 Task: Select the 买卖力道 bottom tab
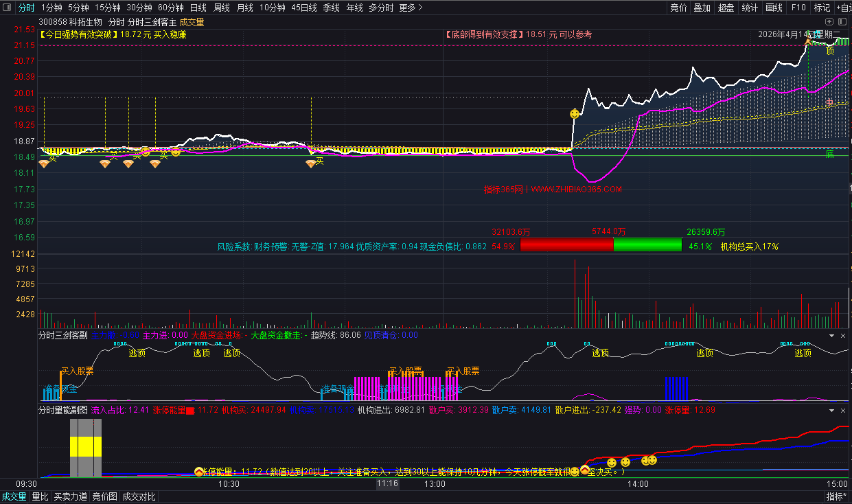[x=71, y=496]
